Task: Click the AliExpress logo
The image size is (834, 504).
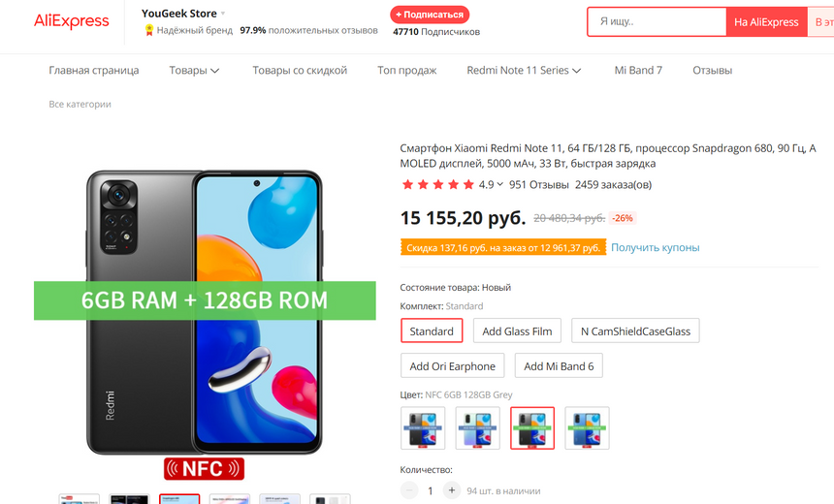Action: point(71,21)
